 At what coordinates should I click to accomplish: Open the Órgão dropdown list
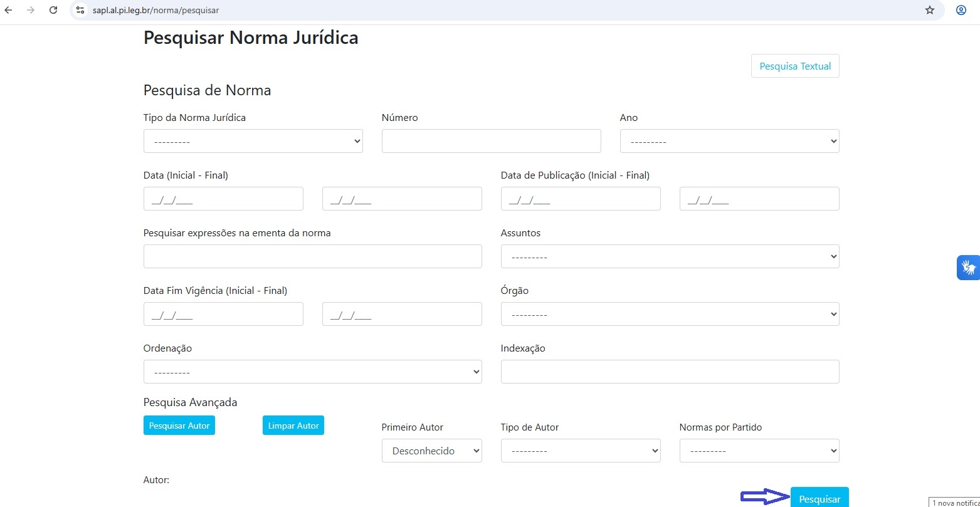[669, 314]
